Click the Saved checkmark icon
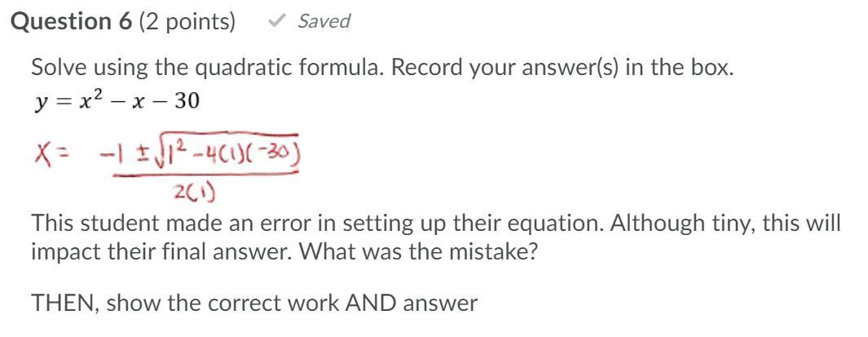The image size is (868, 337). 275,21
